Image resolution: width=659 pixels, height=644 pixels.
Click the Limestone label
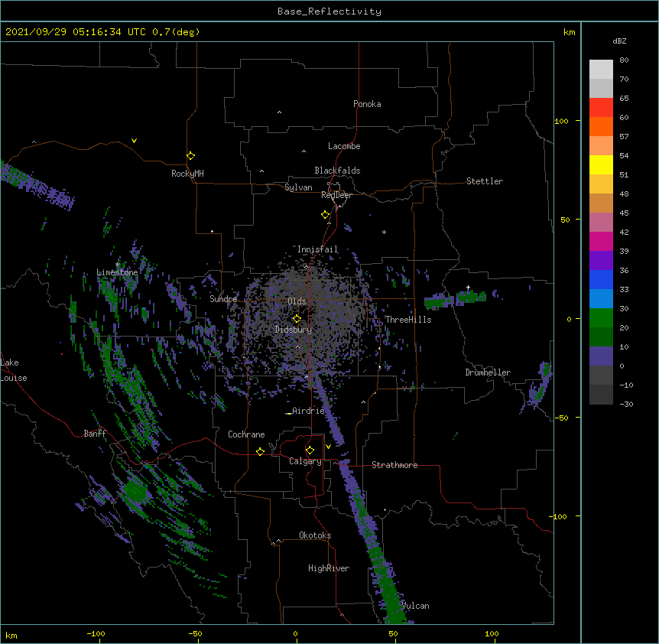(x=117, y=272)
